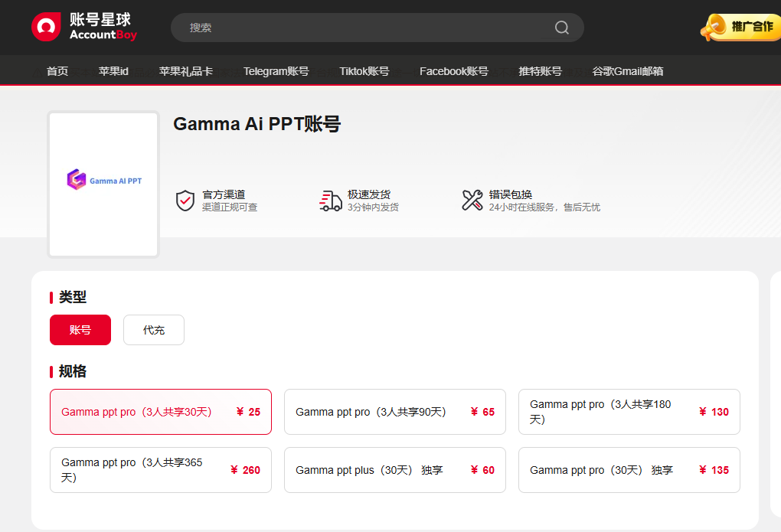
Task: Click the delivery truck 极速发货 icon
Action: click(x=330, y=201)
